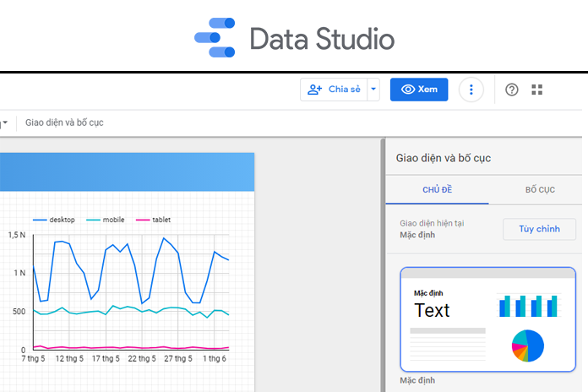This screenshot has width=588, height=392.
Task: Switch to the CHỦ ĐỀ tab
Action: pyautogui.click(x=437, y=189)
